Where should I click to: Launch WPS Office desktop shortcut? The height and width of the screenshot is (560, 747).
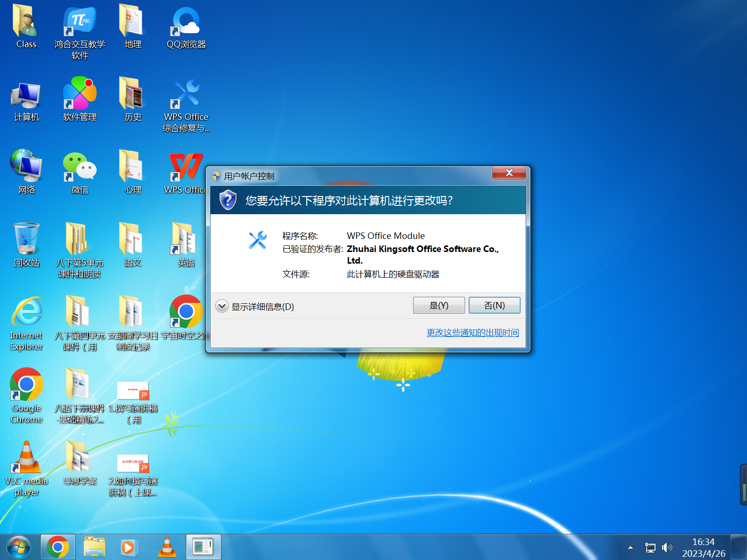(186, 173)
